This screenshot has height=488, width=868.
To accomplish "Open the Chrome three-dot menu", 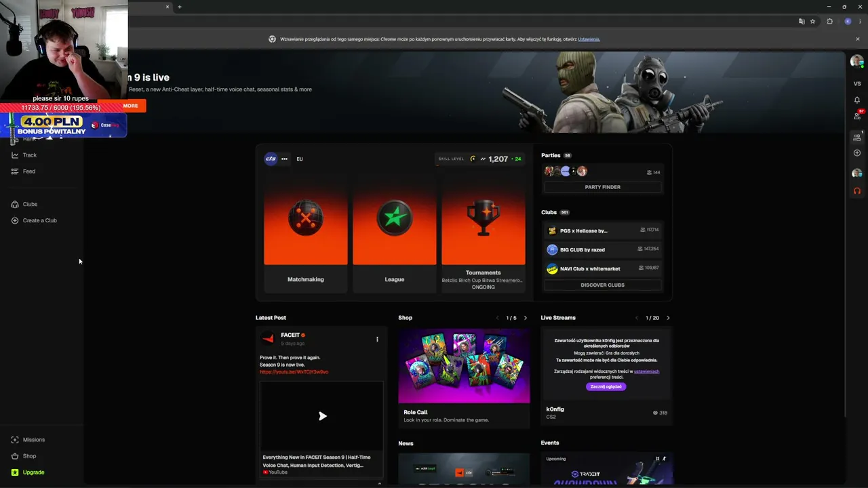I will click(860, 22).
